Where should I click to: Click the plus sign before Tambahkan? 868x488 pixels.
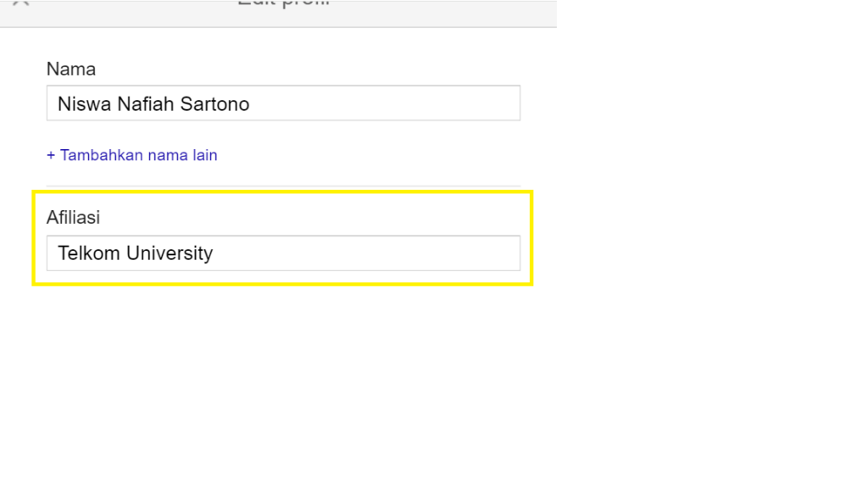pos(51,156)
